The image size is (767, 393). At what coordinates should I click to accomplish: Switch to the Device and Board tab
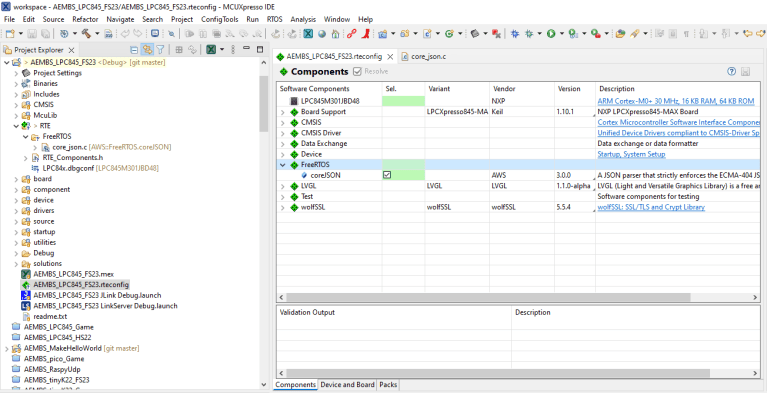click(x=347, y=385)
